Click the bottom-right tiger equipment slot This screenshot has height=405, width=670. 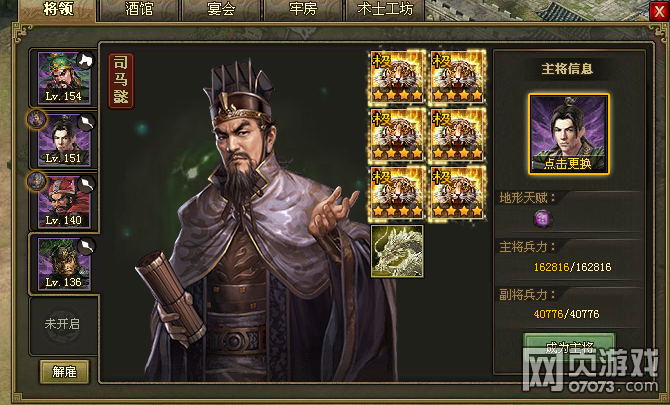coord(457,194)
